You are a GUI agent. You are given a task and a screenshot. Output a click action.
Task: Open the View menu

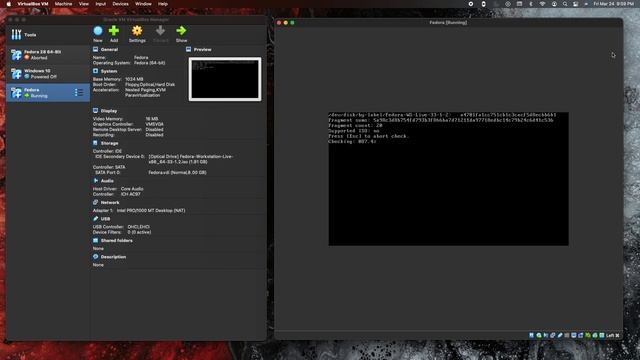[x=84, y=4]
